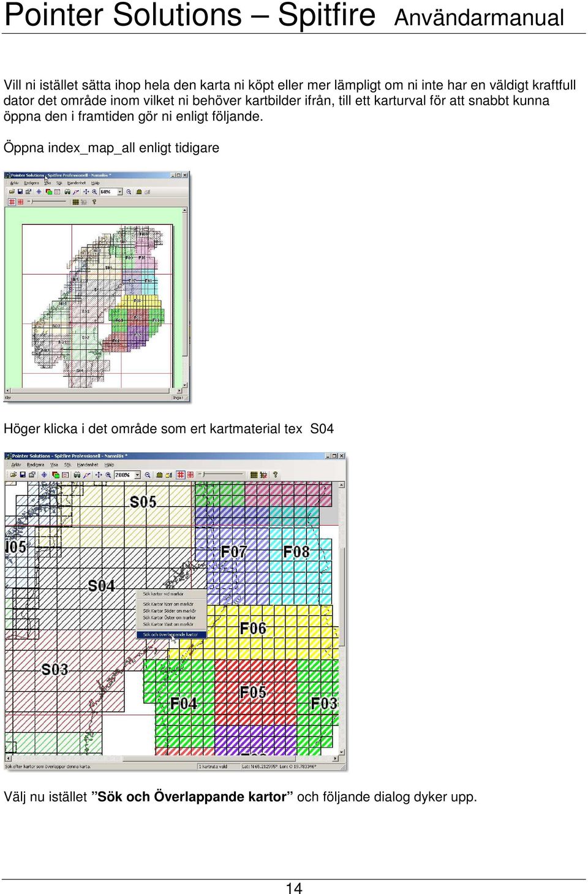Select the four-arrow pan tool in 60% window
The image size is (588, 894).
coord(86,192)
